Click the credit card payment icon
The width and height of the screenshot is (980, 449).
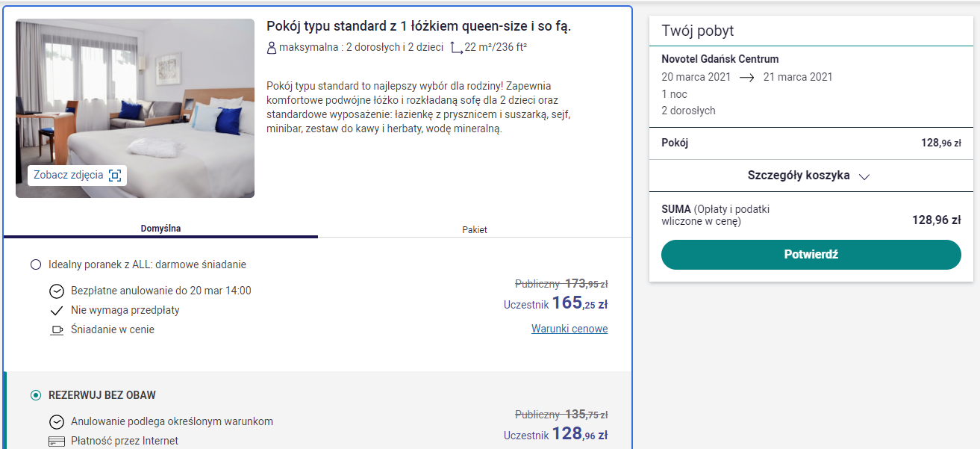(x=57, y=442)
